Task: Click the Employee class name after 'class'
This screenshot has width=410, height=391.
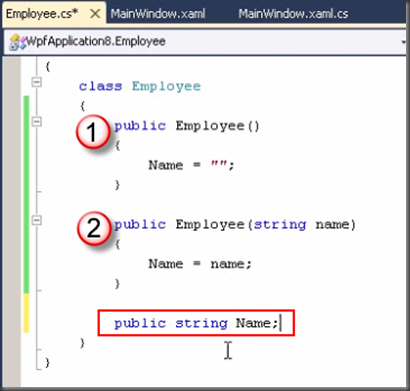Action: [x=166, y=86]
